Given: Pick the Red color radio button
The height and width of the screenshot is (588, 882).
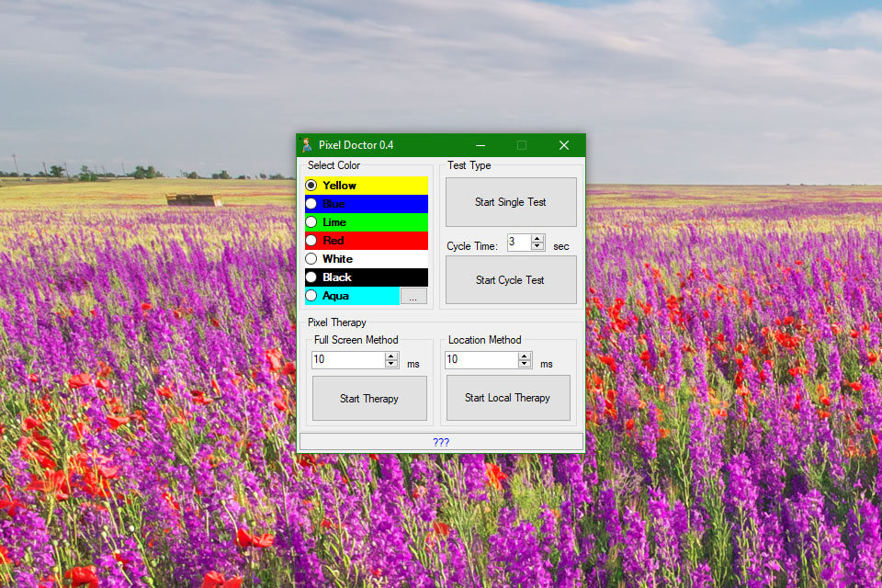Looking at the screenshot, I should pyautogui.click(x=311, y=241).
